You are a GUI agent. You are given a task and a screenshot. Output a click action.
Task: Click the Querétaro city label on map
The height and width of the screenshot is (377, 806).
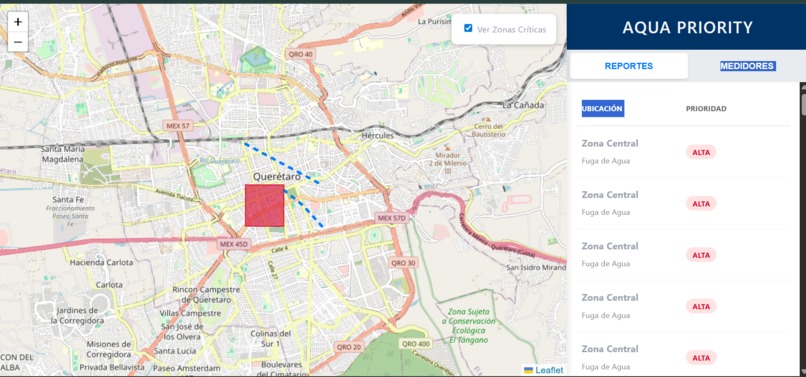pos(276,176)
